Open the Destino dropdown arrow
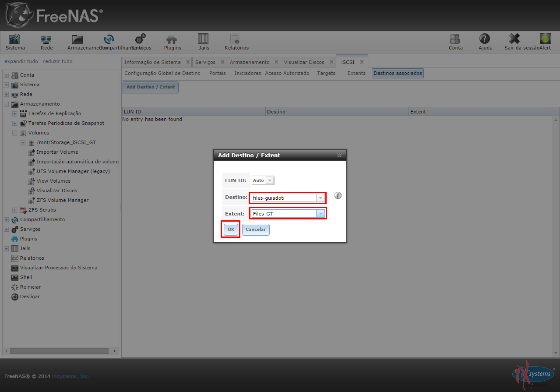560x392 pixels. pos(321,198)
